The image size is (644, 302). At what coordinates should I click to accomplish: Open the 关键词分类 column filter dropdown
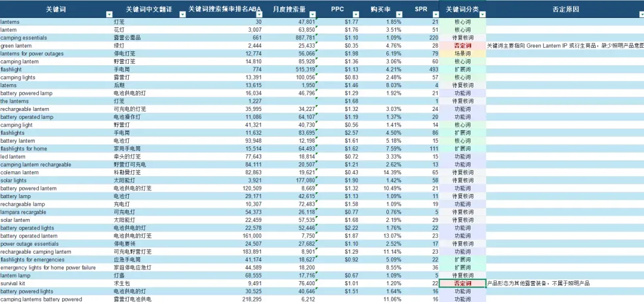(482, 14)
